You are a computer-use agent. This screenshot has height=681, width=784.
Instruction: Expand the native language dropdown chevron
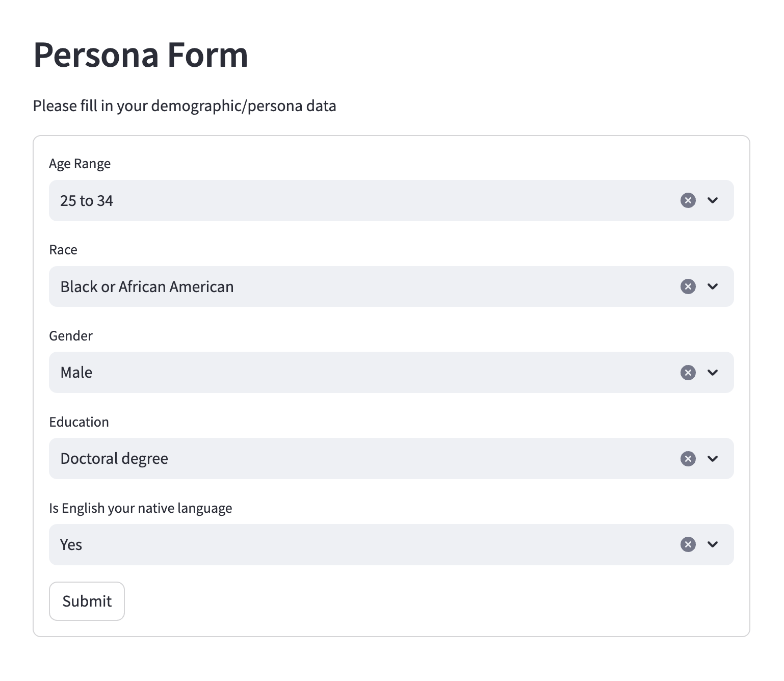713,545
